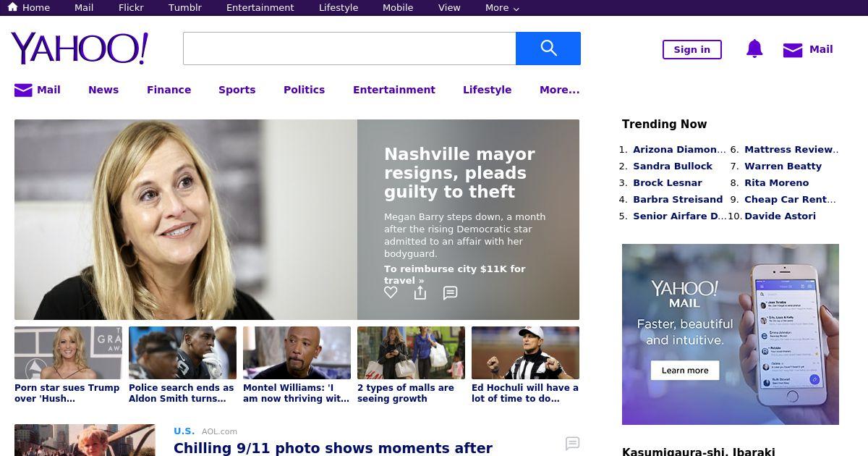Open Mail in the top purple bar
This screenshot has width=868, height=456.
(x=84, y=8)
